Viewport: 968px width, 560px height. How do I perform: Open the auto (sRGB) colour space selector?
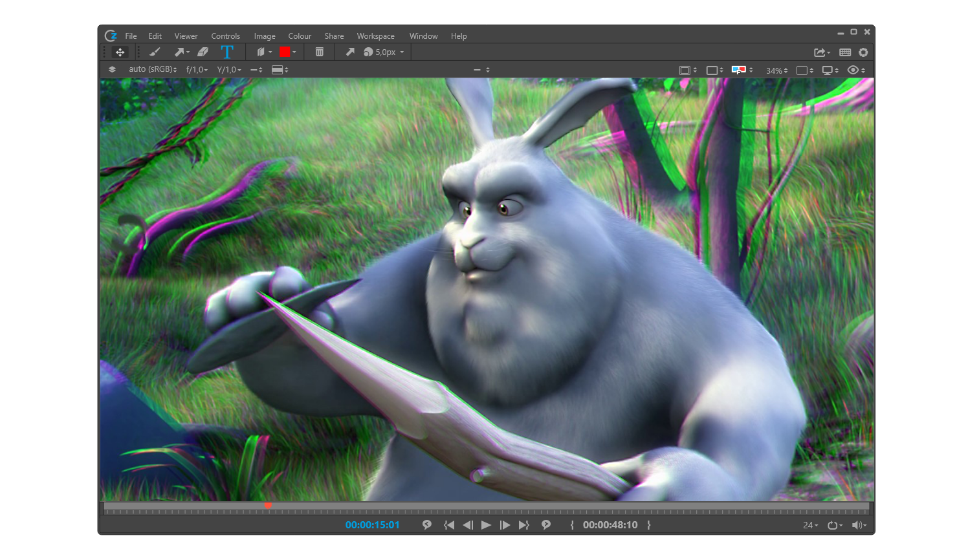click(153, 70)
